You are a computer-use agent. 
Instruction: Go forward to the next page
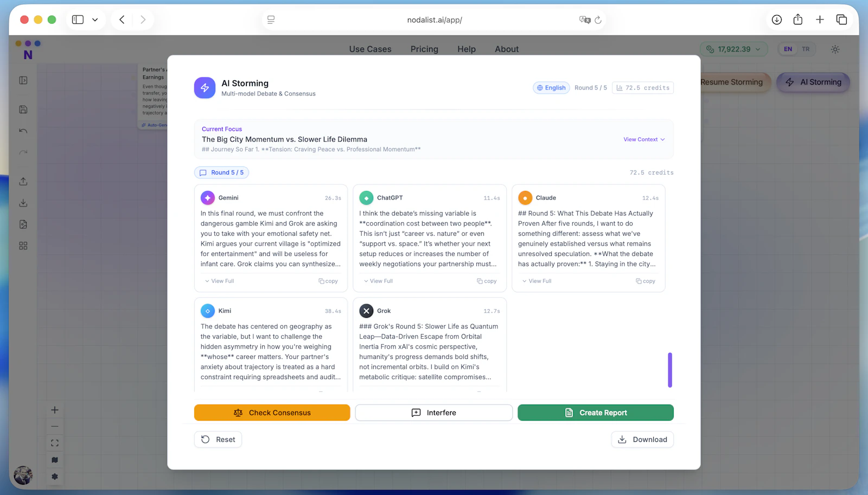click(x=143, y=20)
